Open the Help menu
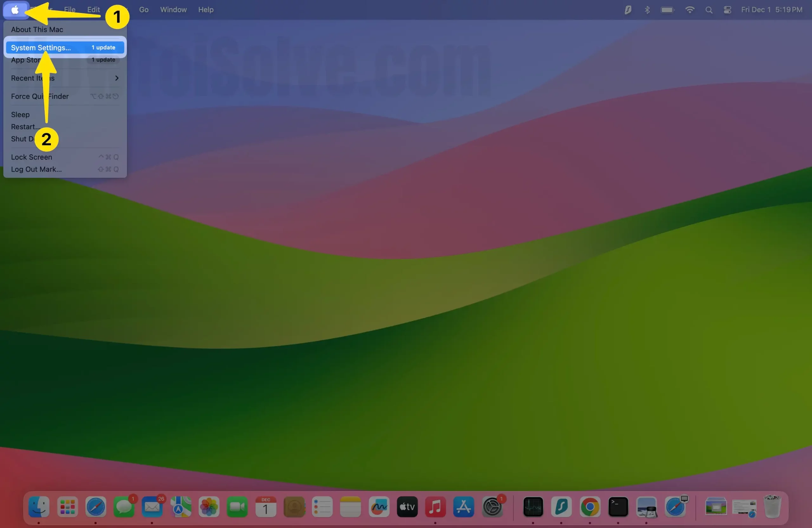 pyautogui.click(x=206, y=10)
